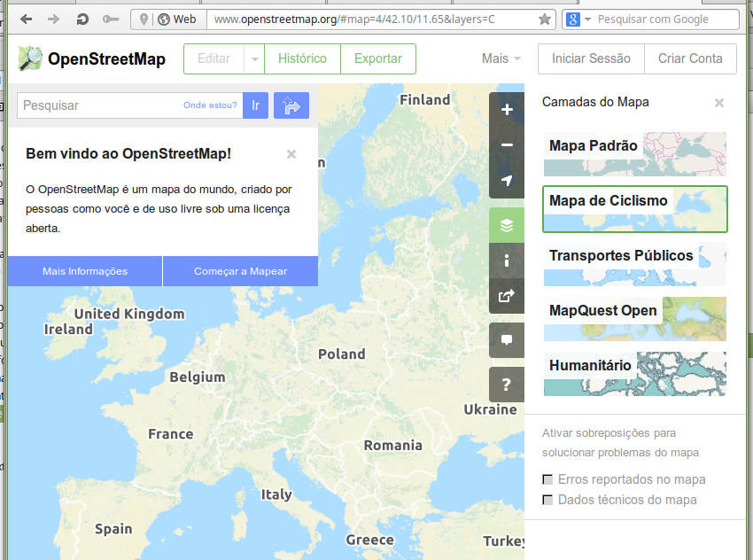Open the map help panel
The image size is (753, 560).
click(x=506, y=384)
